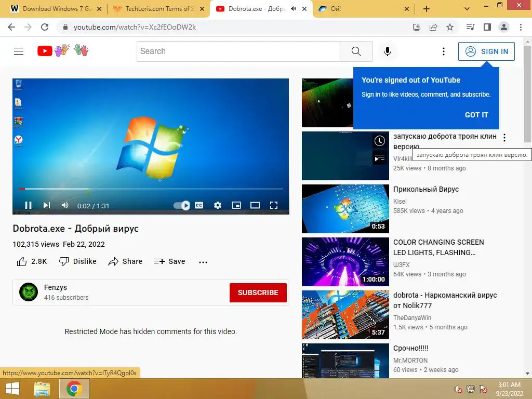
Task: Open YouTube settings three-dot menu
Action: click(444, 51)
